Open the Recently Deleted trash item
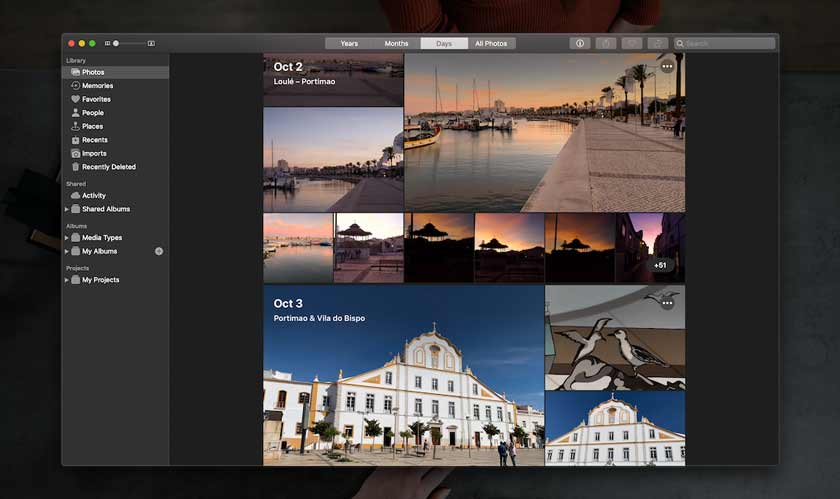Image resolution: width=840 pixels, height=499 pixels. coord(108,167)
